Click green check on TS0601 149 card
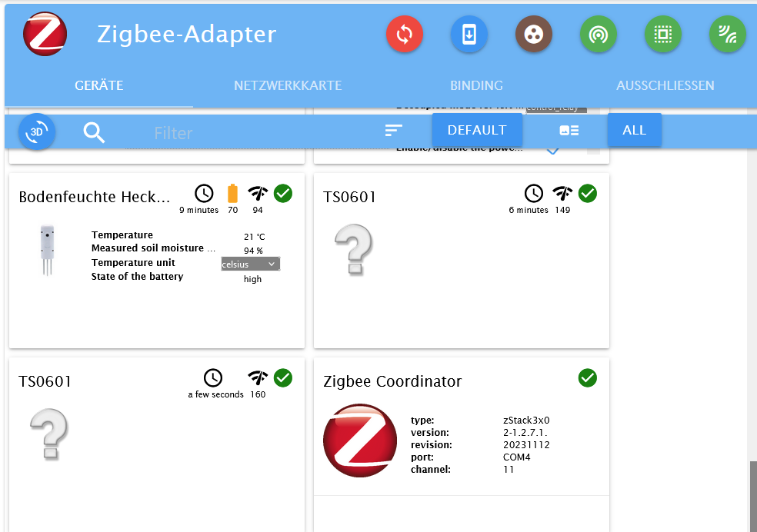This screenshot has height=532, width=757. tap(588, 194)
